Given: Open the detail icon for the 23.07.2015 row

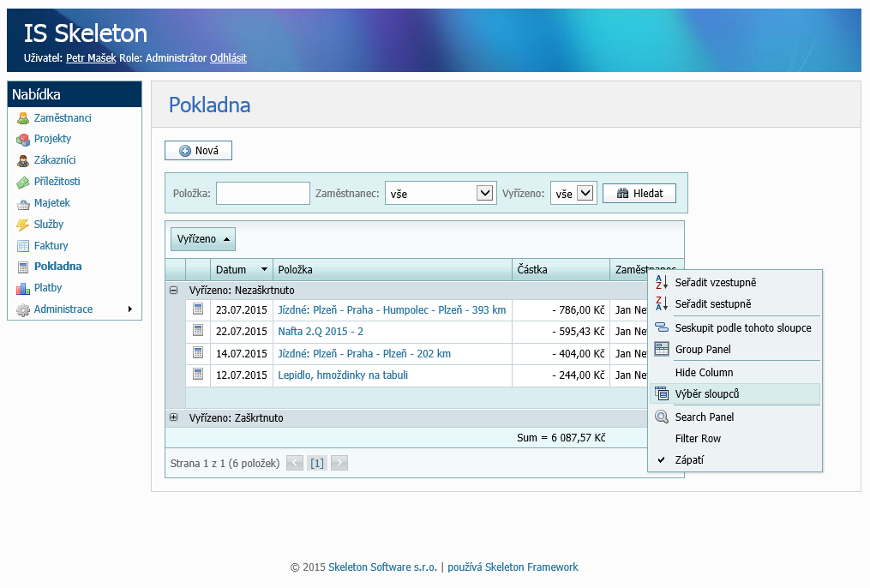Looking at the screenshot, I should click(x=198, y=309).
